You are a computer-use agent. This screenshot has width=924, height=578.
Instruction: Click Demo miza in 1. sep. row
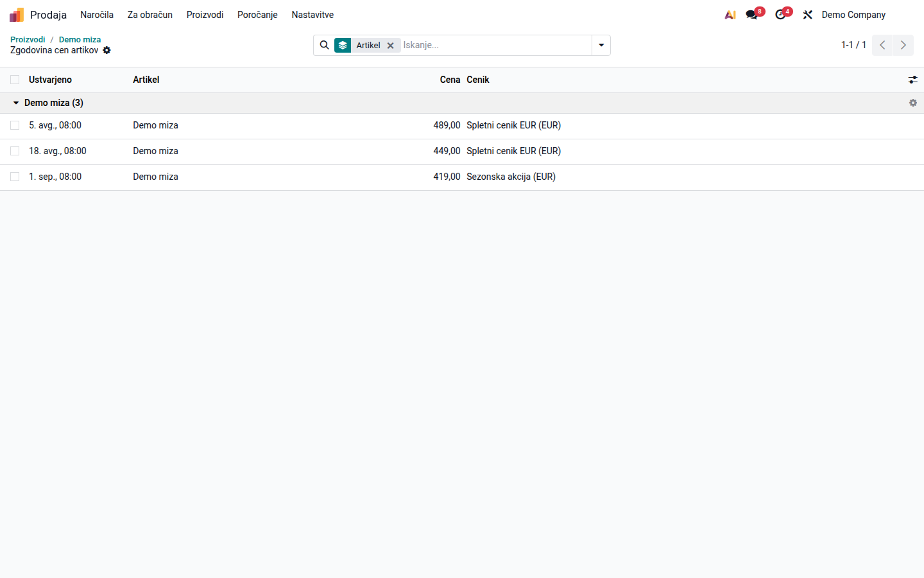[155, 177]
